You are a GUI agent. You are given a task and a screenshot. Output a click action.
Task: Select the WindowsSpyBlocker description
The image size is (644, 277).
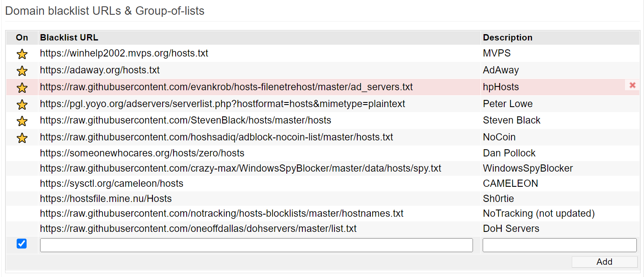pos(528,168)
